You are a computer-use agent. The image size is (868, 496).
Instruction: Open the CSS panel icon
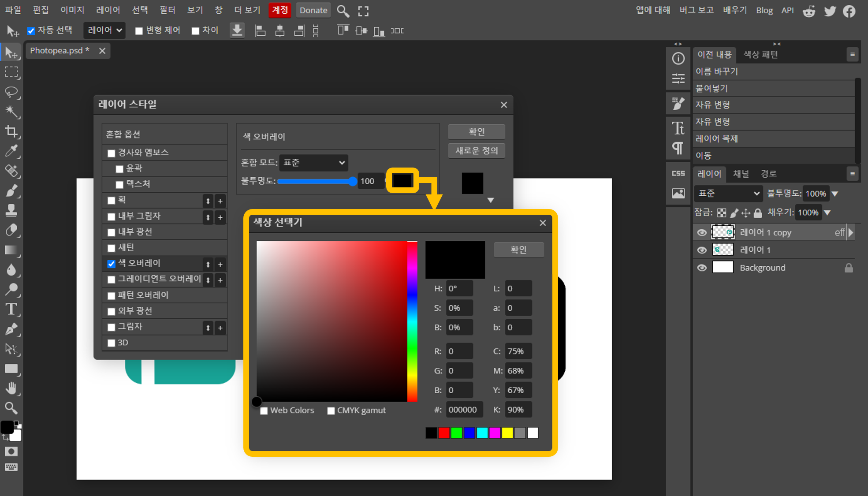[678, 173]
